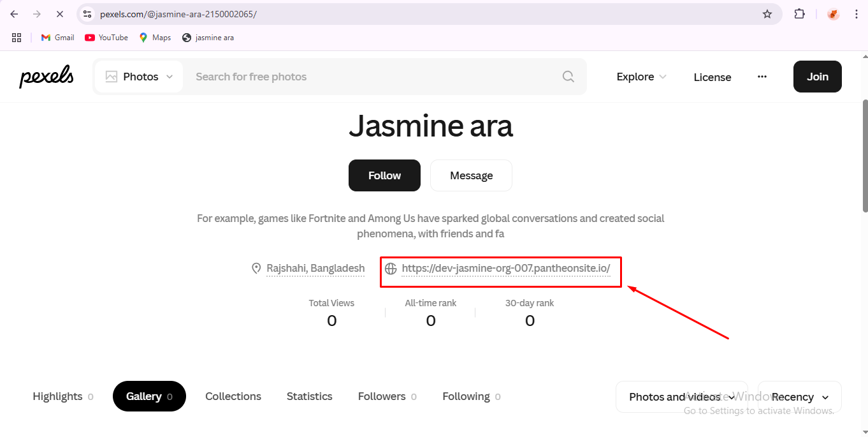Click the Search for free photos field
Viewport: 868px width, 437px height.
click(370, 77)
